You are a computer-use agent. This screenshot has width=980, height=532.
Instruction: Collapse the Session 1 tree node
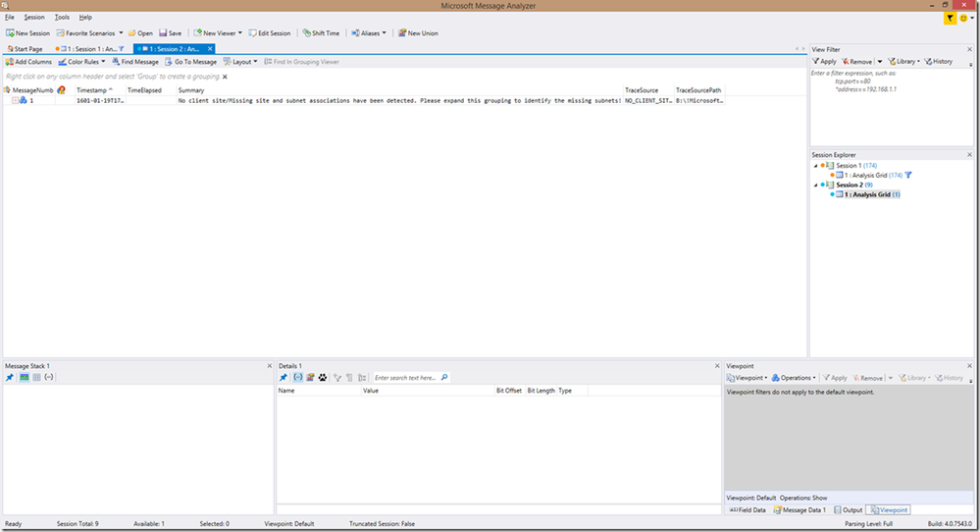(x=815, y=166)
